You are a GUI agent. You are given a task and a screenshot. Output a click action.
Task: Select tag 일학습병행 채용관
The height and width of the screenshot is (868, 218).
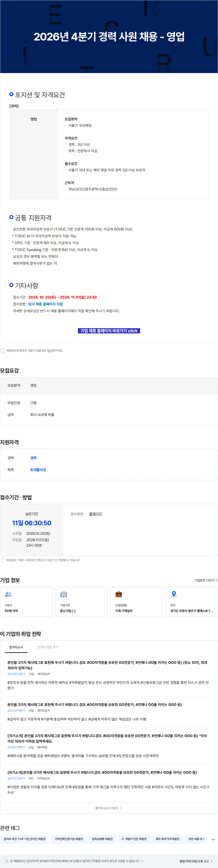click(102, 839)
